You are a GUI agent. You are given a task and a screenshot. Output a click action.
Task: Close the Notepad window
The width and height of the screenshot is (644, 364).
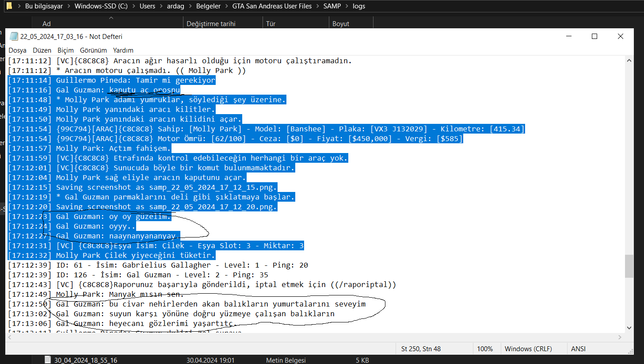click(x=621, y=36)
